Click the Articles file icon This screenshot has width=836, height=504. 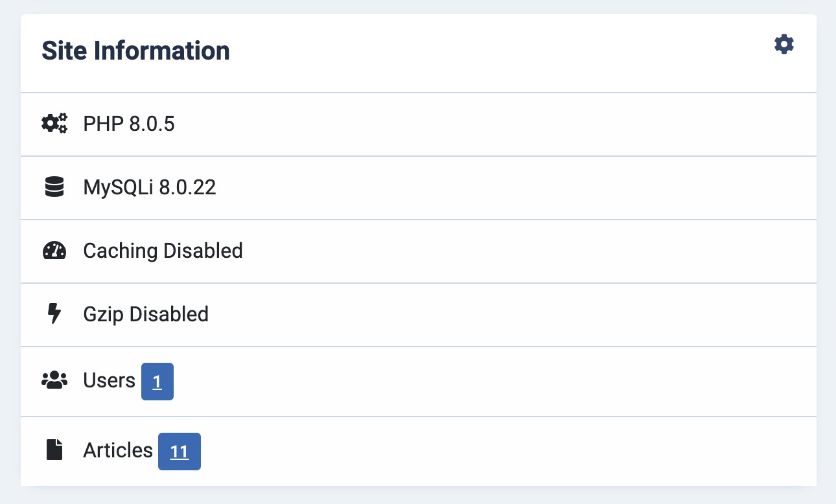(x=54, y=450)
